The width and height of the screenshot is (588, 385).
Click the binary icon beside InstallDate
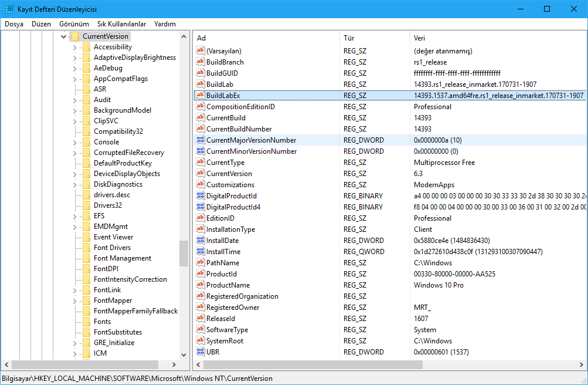200,240
